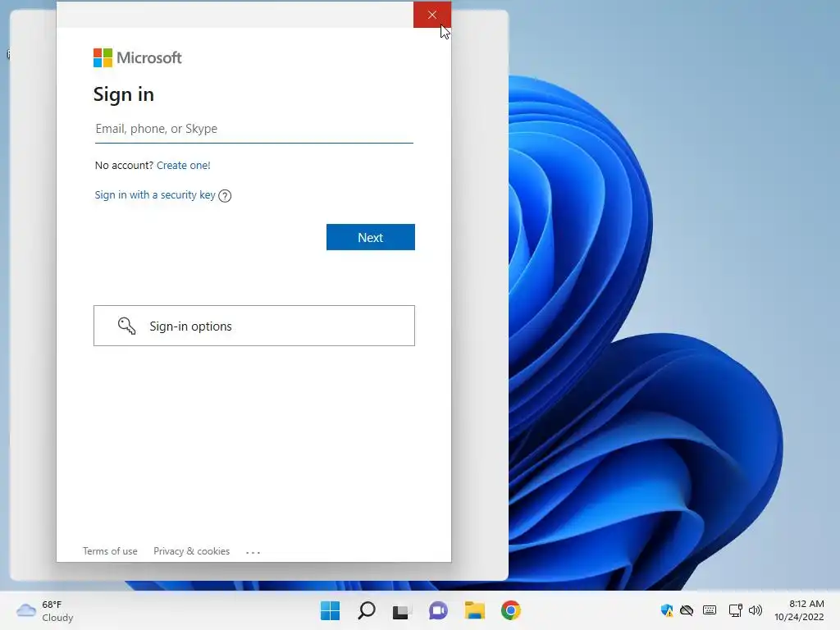Click the volume speaker tray icon
The image size is (840, 630).
point(756,610)
